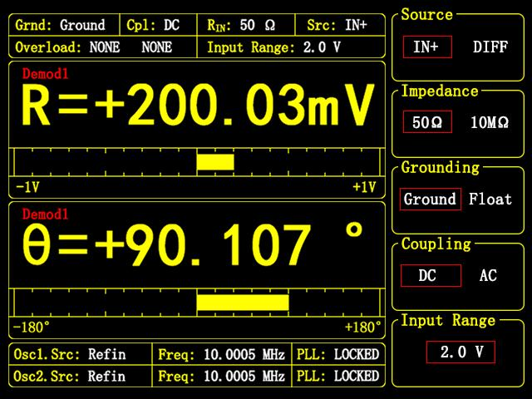Select IN+ as the input source
Screen dimensions: 532x399
click(x=426, y=47)
